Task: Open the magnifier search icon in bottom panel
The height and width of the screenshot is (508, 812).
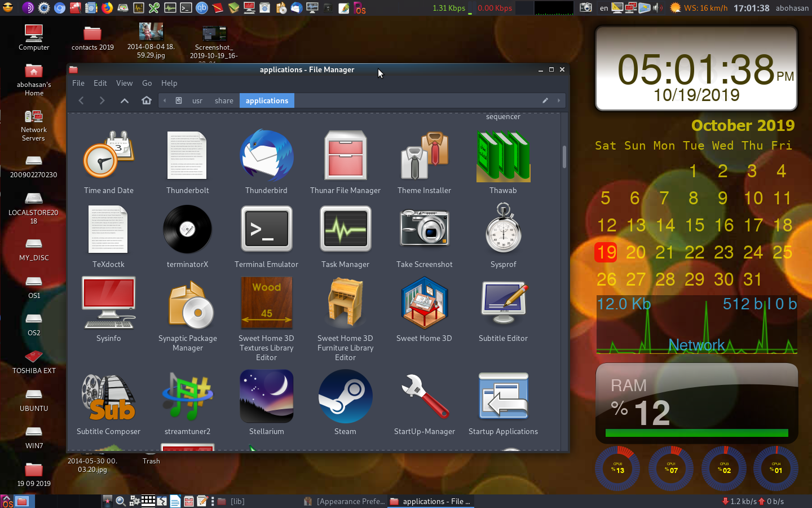Action: click(121, 501)
